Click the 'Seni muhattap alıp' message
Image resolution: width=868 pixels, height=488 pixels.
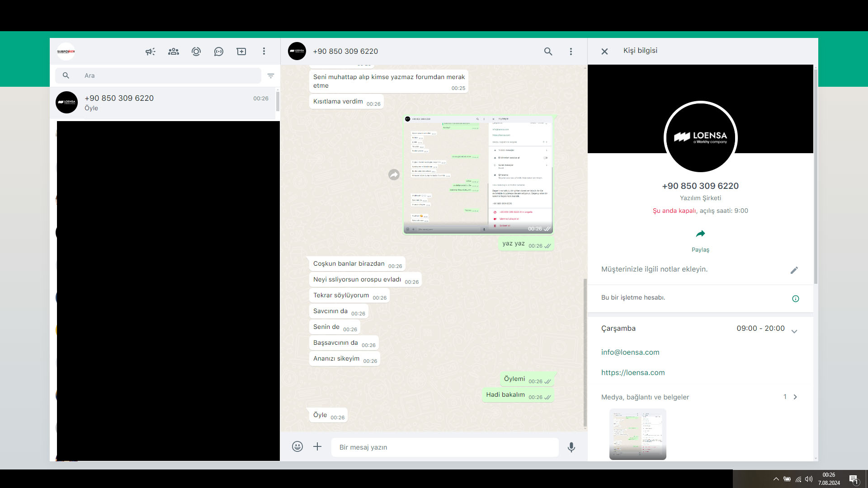pos(389,81)
